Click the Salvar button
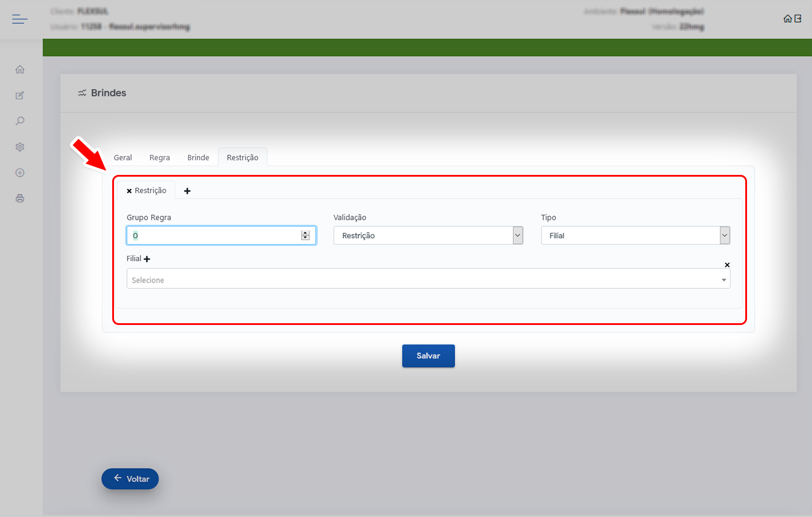This screenshot has width=812, height=517. [x=428, y=356]
